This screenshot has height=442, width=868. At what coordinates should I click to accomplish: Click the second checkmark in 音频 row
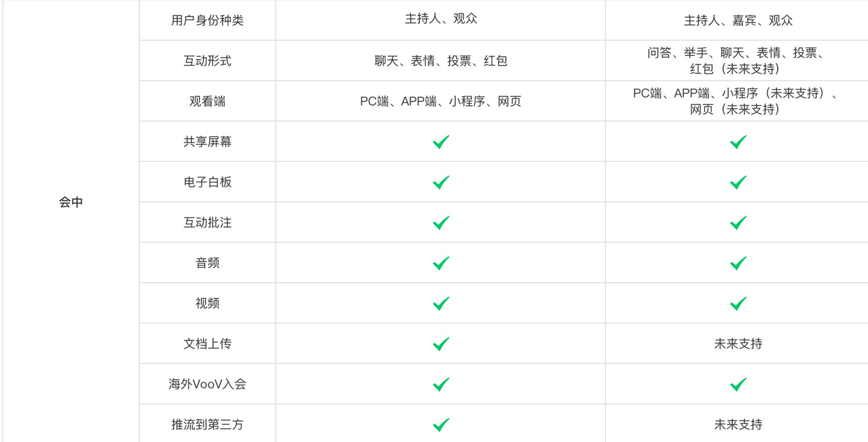(738, 263)
